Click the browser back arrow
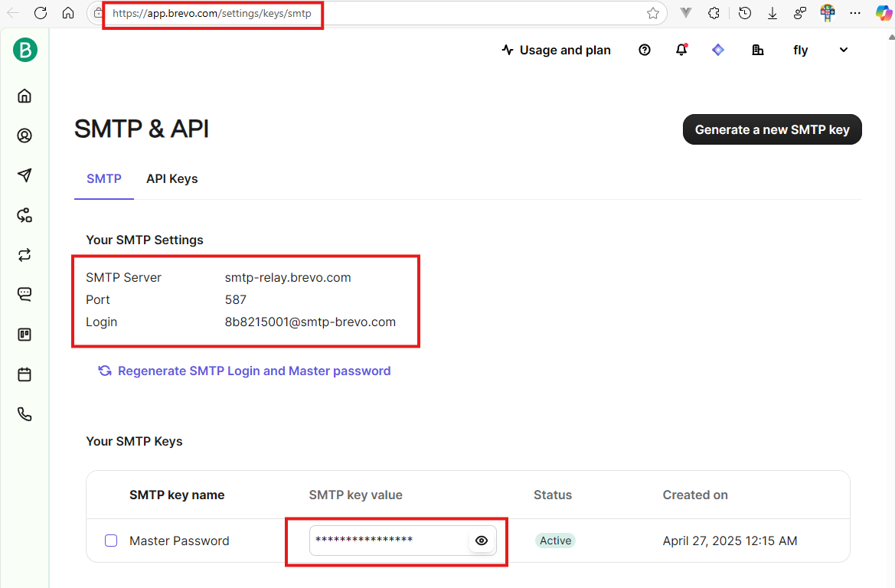Image resolution: width=895 pixels, height=588 pixels. [x=12, y=13]
